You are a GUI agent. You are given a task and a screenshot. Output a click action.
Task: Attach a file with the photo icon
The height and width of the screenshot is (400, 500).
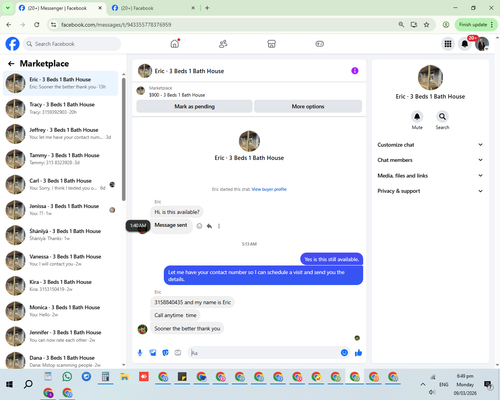(x=153, y=353)
